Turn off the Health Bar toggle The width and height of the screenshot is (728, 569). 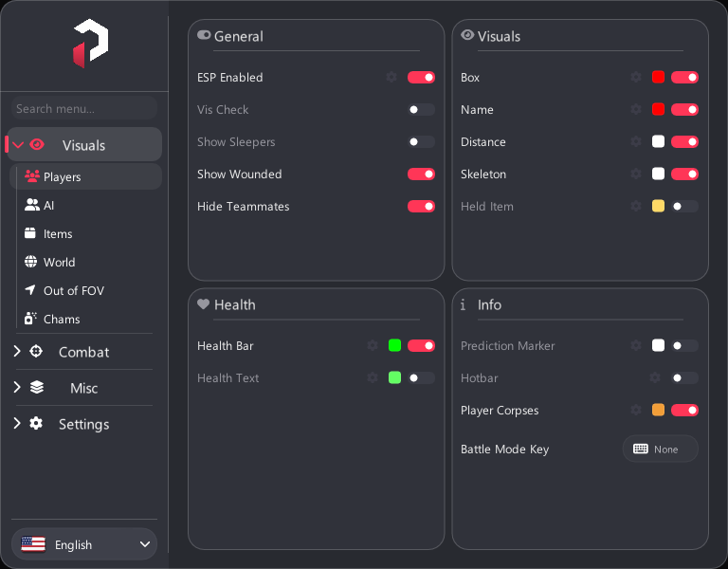pyautogui.click(x=421, y=345)
